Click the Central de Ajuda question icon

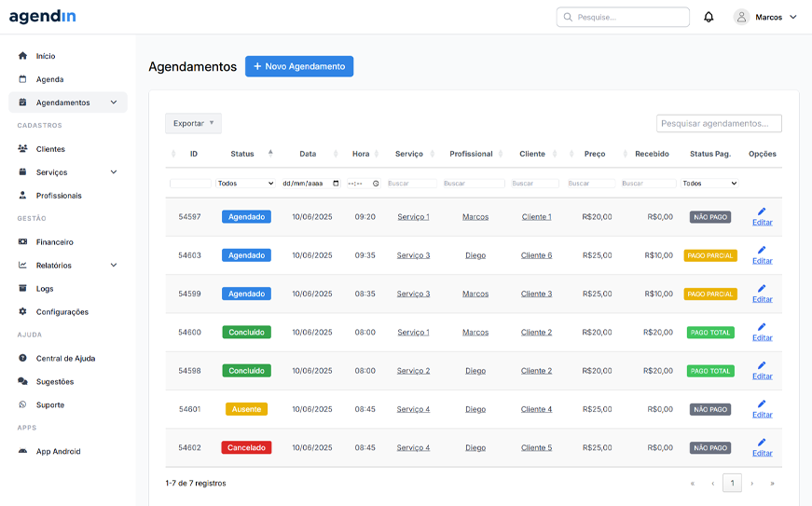coord(22,359)
